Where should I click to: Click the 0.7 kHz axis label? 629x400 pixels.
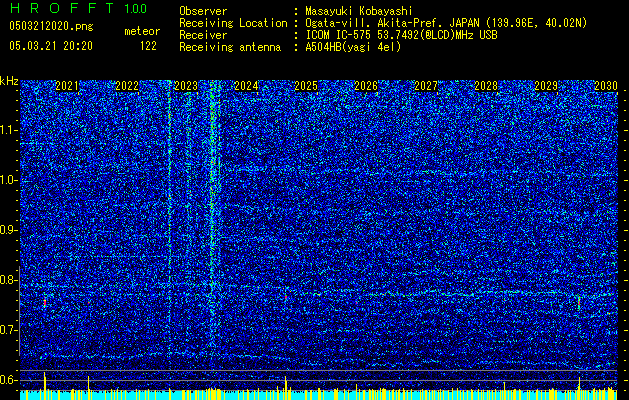click(9, 330)
